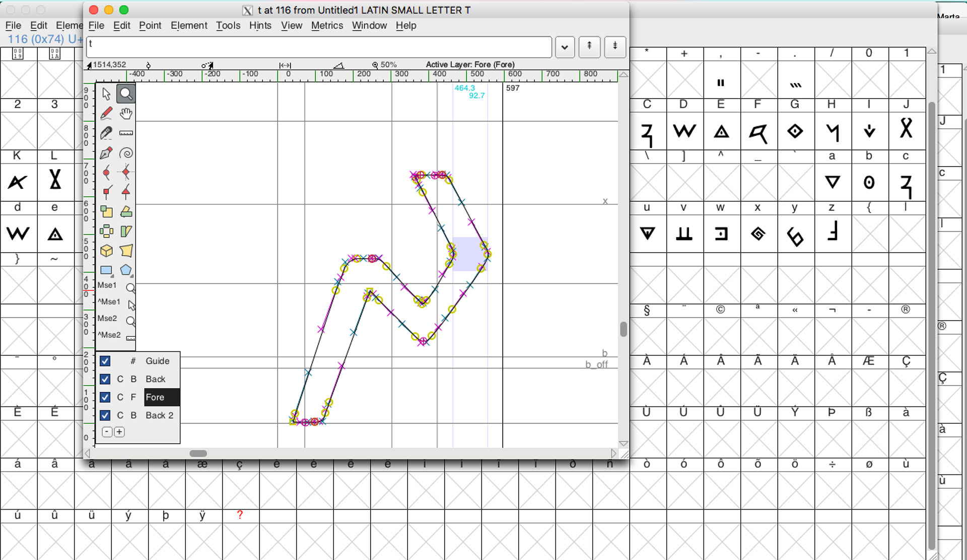Open the Window menu
The width and height of the screenshot is (967, 560).
coord(369,26)
